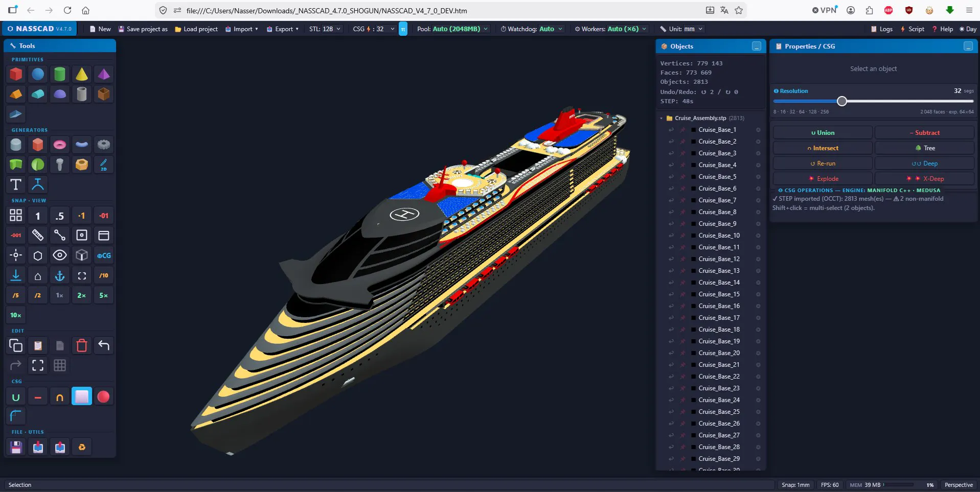980x492 pixels.
Task: Click the clipboard paste icon
Action: [38, 345]
